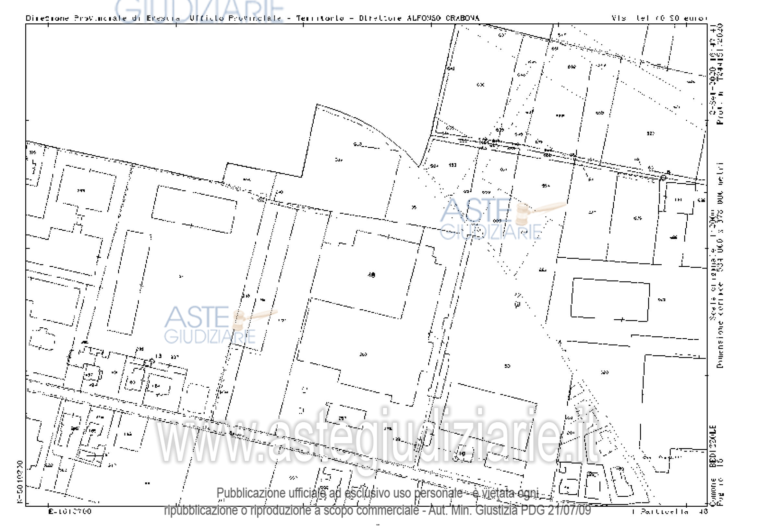Click the vertical 'Scala originale 1:2000' text on the right
Viewport: 759px width, 532px height.
click(x=713, y=264)
